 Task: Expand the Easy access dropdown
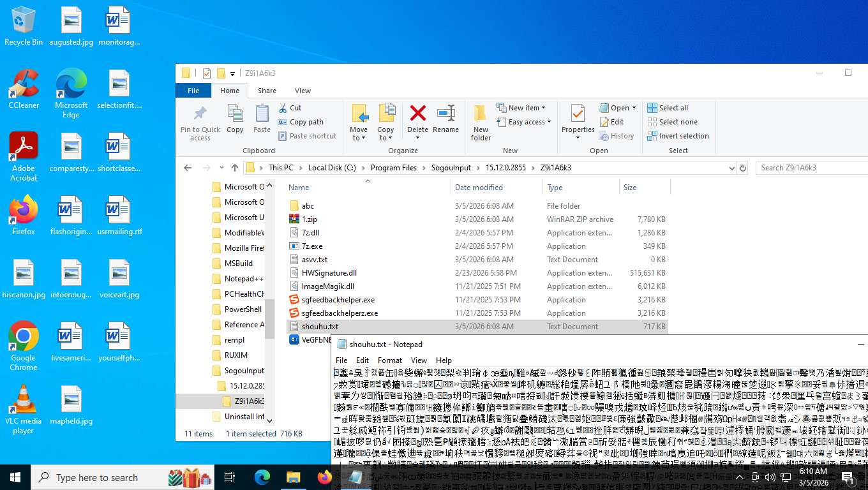click(524, 122)
